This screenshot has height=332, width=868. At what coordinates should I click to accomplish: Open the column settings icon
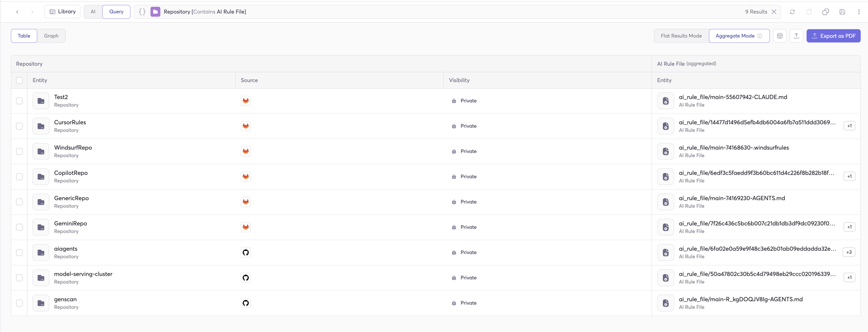[780, 36]
